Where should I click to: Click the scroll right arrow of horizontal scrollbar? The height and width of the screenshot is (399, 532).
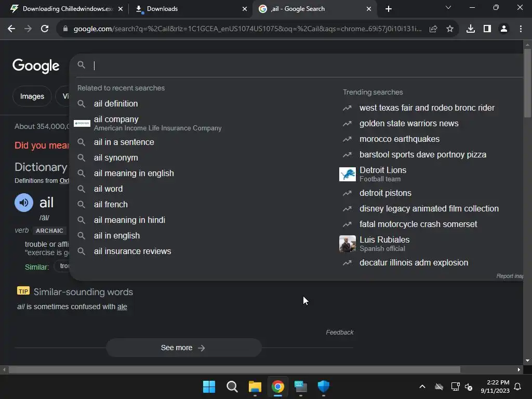pyautogui.click(x=519, y=369)
